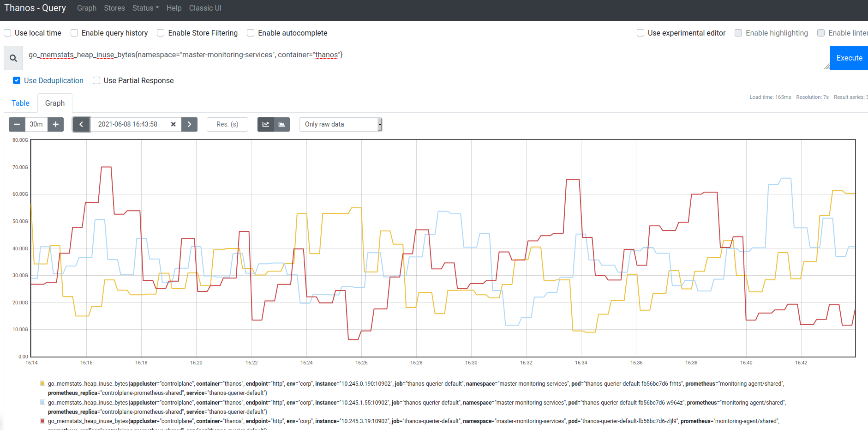The width and height of the screenshot is (868, 430).
Task: Switch to stacked graph view icon
Action: pyautogui.click(x=282, y=124)
